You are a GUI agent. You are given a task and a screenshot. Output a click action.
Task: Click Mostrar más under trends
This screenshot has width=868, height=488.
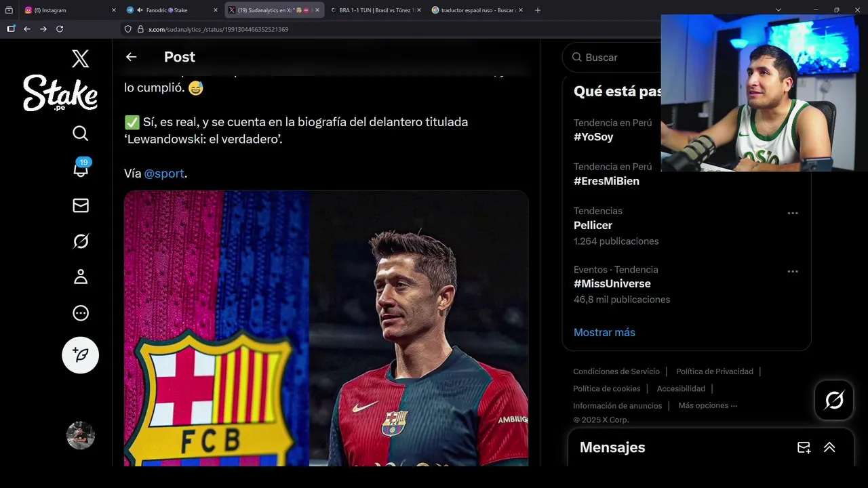coord(604,332)
